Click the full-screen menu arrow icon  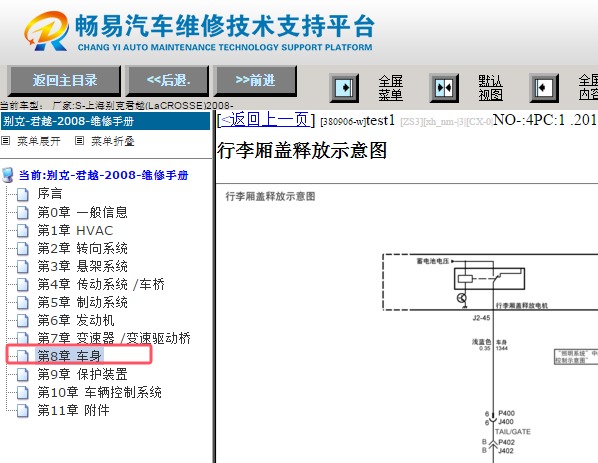click(344, 88)
